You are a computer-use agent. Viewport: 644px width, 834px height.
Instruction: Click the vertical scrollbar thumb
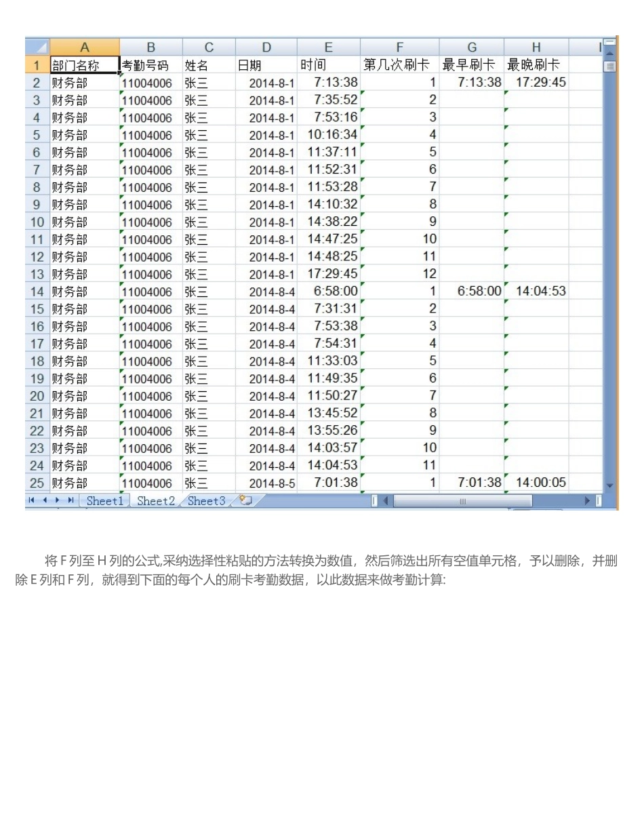(609, 66)
